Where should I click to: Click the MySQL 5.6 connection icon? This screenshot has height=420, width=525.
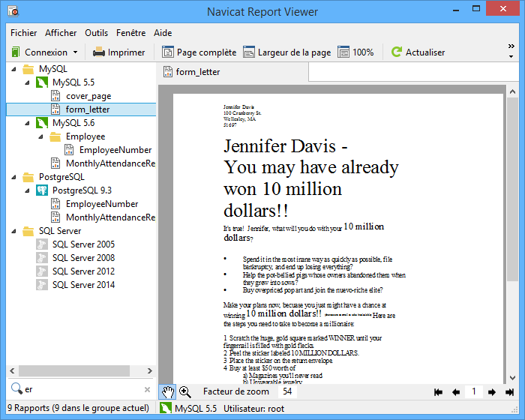point(42,123)
